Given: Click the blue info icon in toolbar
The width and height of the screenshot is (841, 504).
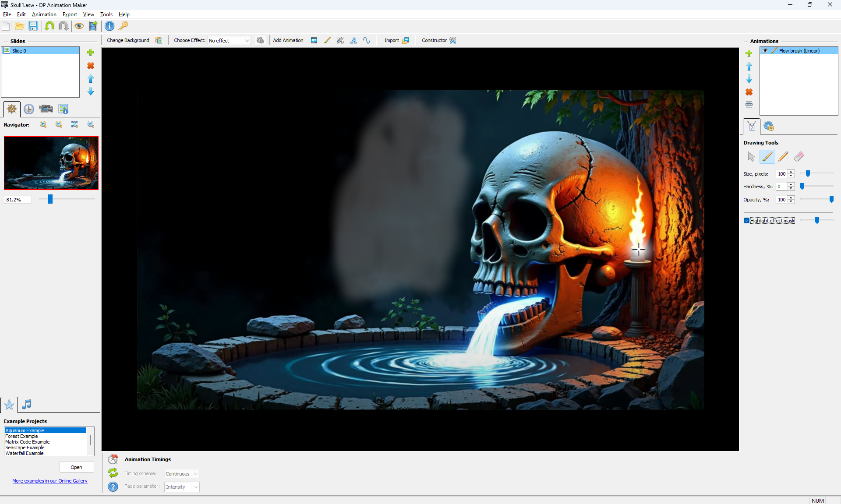Looking at the screenshot, I should (110, 26).
